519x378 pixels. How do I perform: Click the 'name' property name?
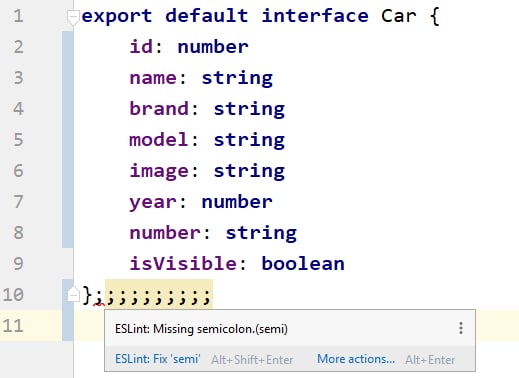(x=153, y=78)
